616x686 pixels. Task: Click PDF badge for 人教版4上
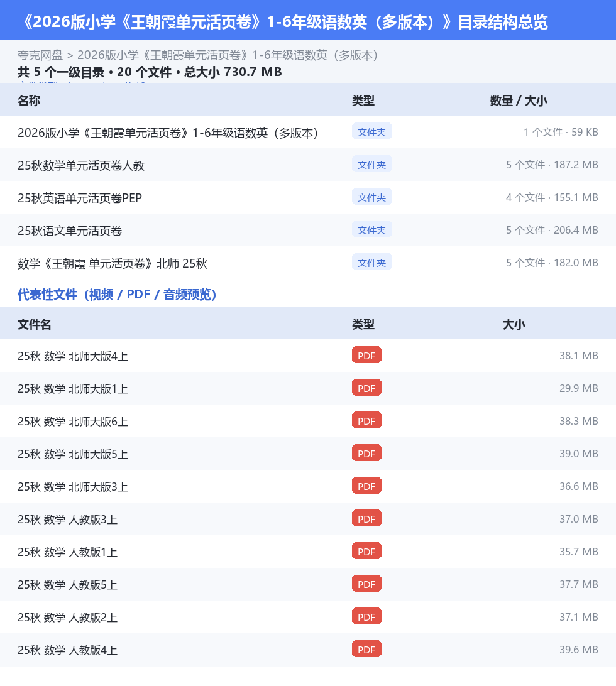[x=366, y=650]
